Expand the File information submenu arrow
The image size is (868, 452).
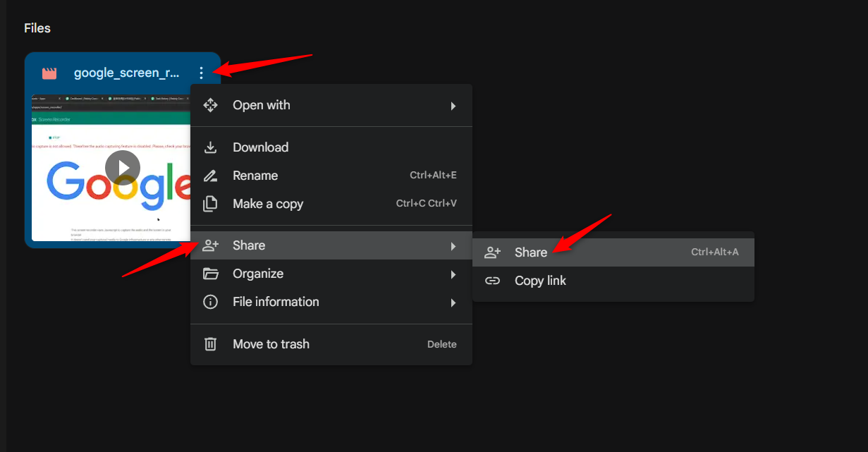pyautogui.click(x=453, y=303)
